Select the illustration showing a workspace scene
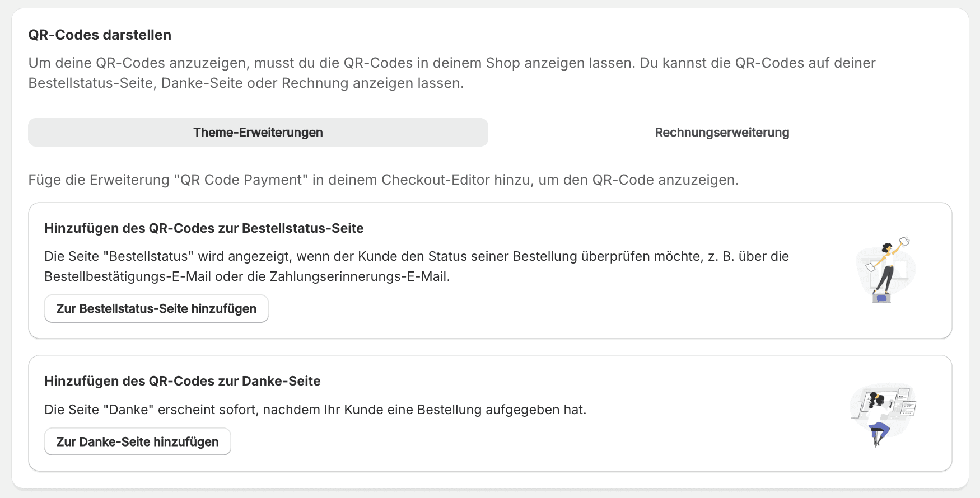 tap(884, 414)
